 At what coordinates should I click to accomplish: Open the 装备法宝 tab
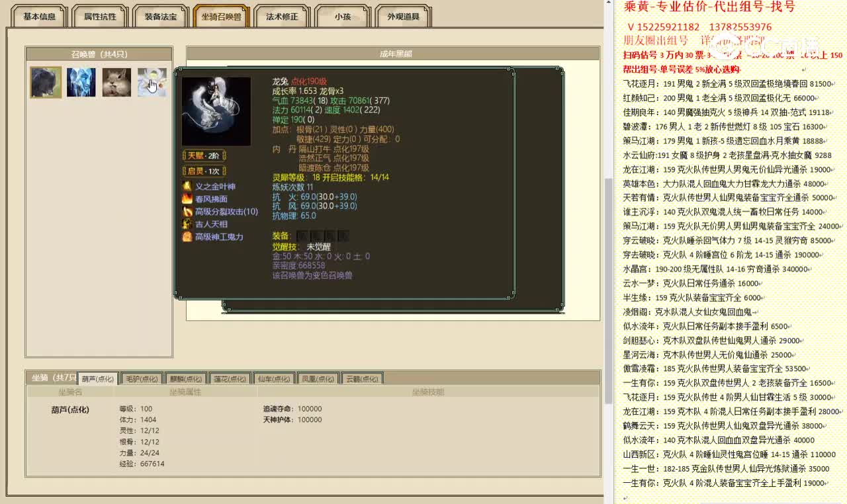[x=161, y=17]
